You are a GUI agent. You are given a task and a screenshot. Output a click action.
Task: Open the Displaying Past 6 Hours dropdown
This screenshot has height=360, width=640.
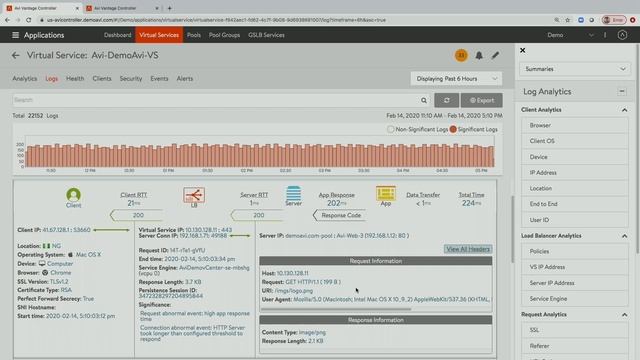456,79
